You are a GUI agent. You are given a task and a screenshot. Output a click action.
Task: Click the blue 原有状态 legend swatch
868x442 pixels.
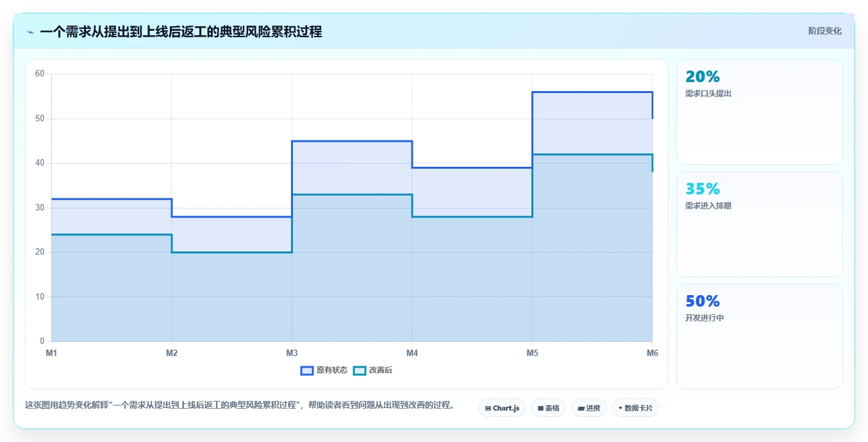[x=307, y=370]
